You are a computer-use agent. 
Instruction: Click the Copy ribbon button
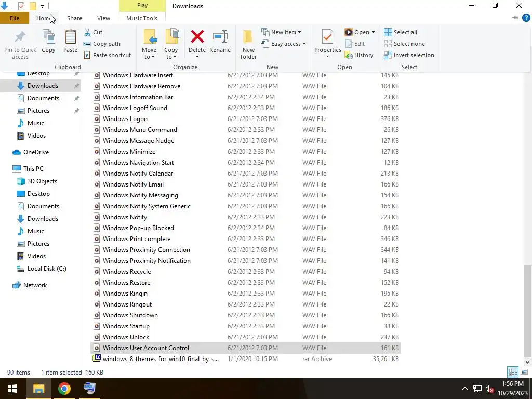click(48, 41)
